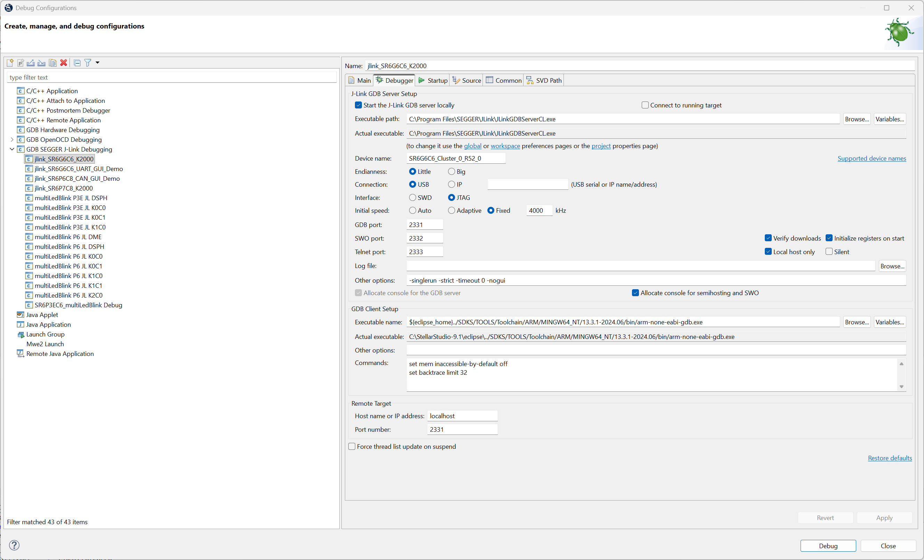Toggle Local host only checkbox
The height and width of the screenshot is (560, 924).
(768, 252)
